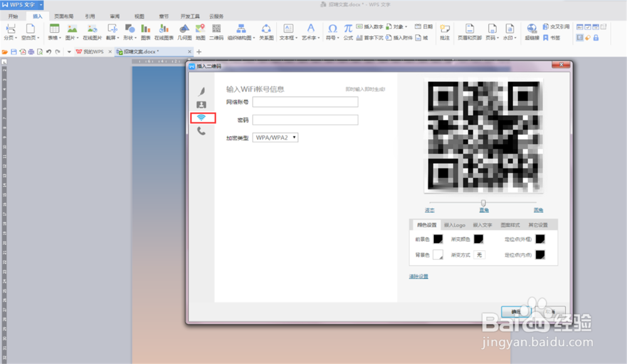Pick the 背景色 background color swatch

pyautogui.click(x=438, y=255)
